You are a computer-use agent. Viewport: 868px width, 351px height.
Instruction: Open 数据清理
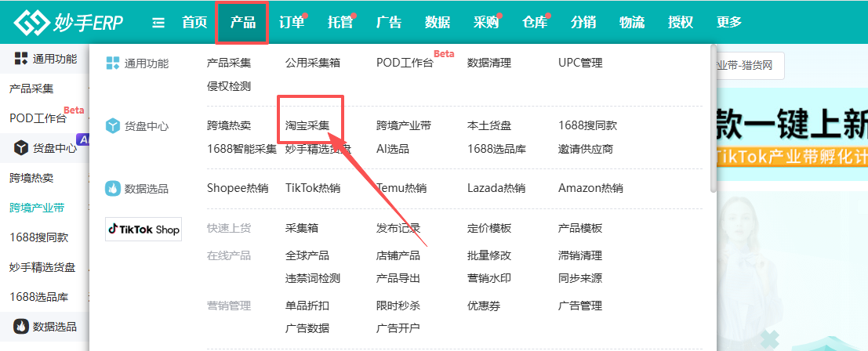pos(489,63)
